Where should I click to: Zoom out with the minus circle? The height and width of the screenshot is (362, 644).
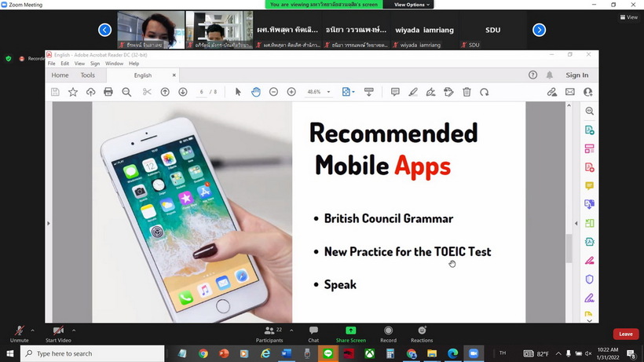[273, 92]
